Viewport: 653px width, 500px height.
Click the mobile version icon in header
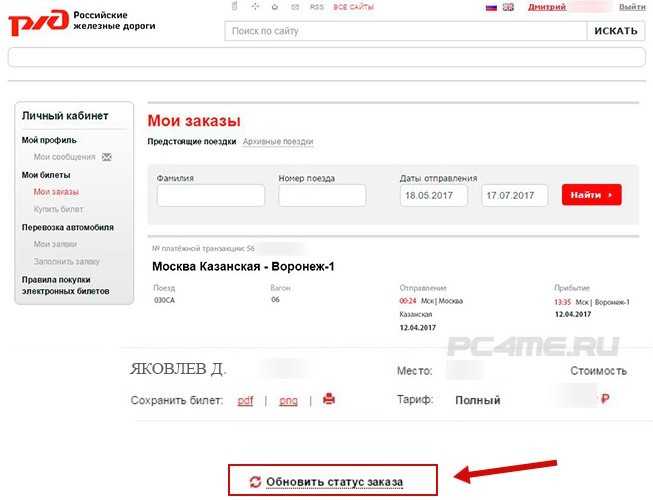[234, 7]
